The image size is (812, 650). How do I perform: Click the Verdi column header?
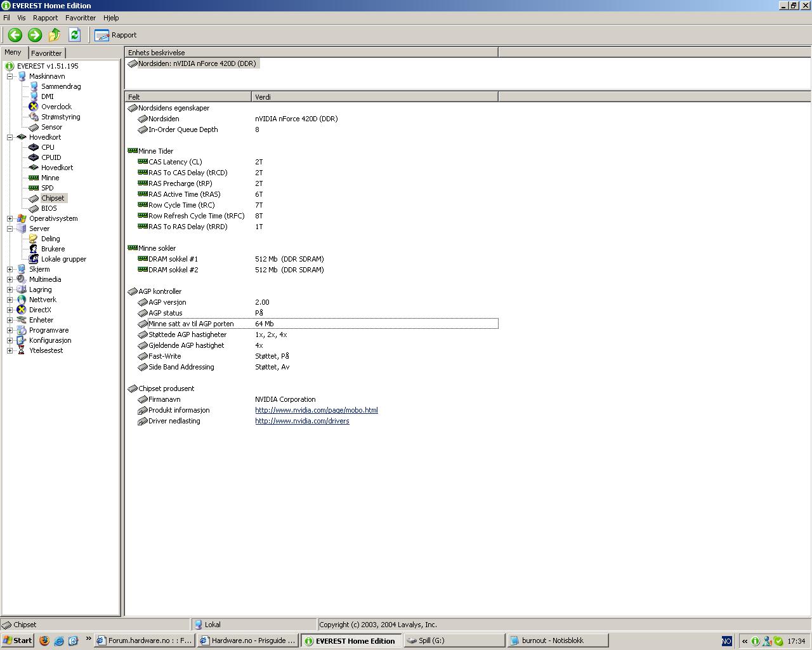375,97
